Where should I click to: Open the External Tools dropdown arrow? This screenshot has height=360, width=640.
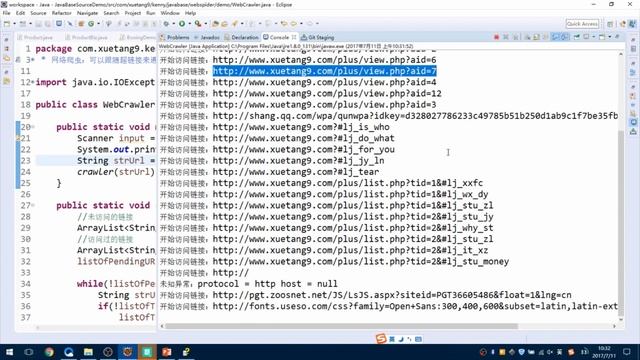tap(206, 24)
